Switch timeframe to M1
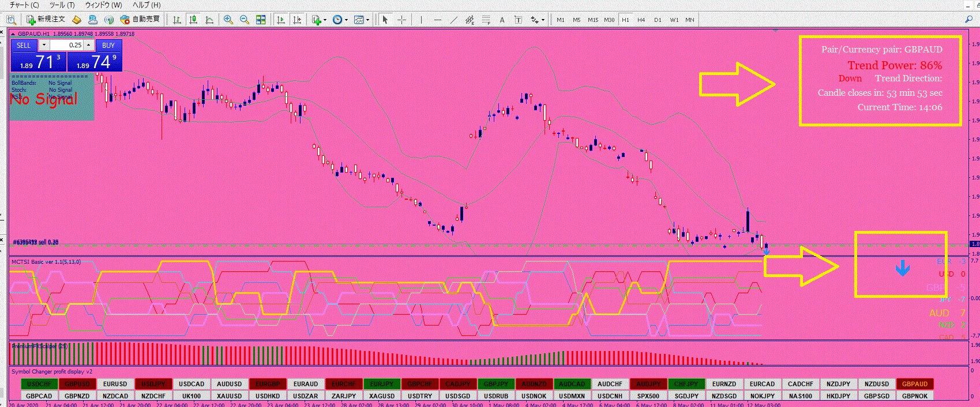 (x=561, y=20)
